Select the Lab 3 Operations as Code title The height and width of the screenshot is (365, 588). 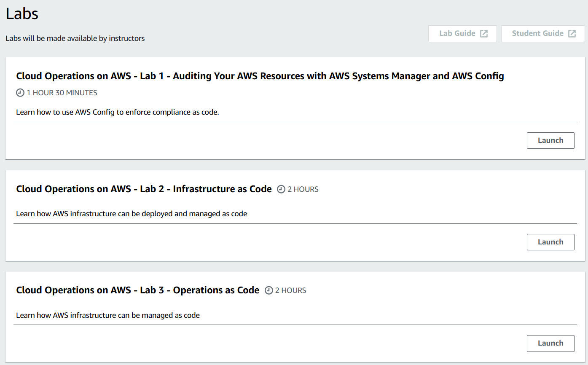point(138,290)
